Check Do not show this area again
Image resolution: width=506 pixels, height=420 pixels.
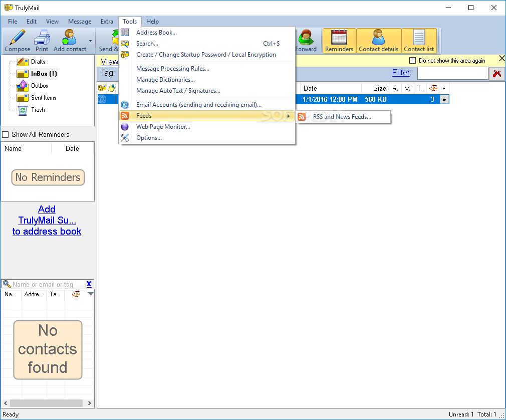[x=412, y=60]
